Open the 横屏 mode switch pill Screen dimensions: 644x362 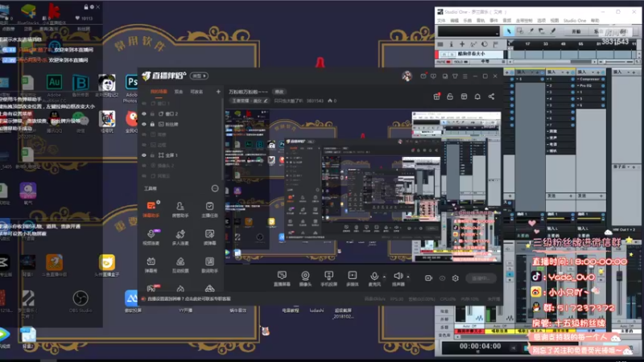[x=199, y=76]
